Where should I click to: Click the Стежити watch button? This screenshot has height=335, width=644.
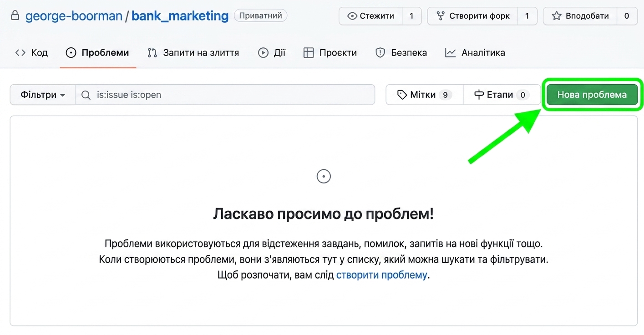(371, 16)
